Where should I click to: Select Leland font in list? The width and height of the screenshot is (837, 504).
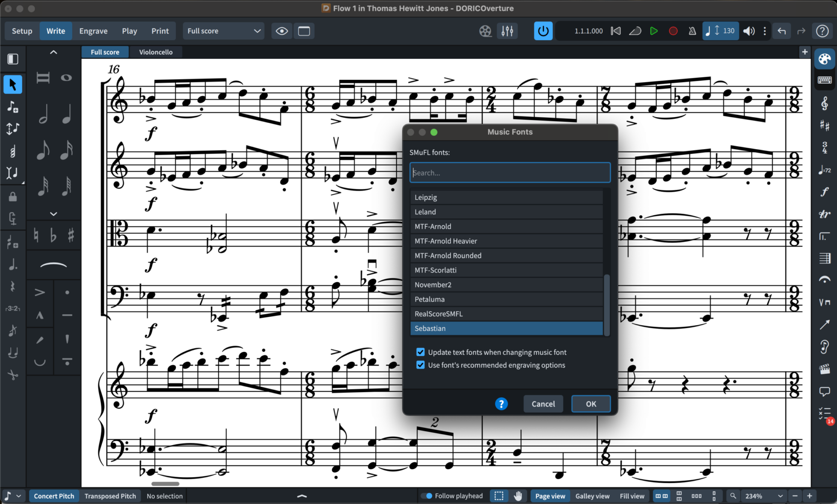(506, 212)
